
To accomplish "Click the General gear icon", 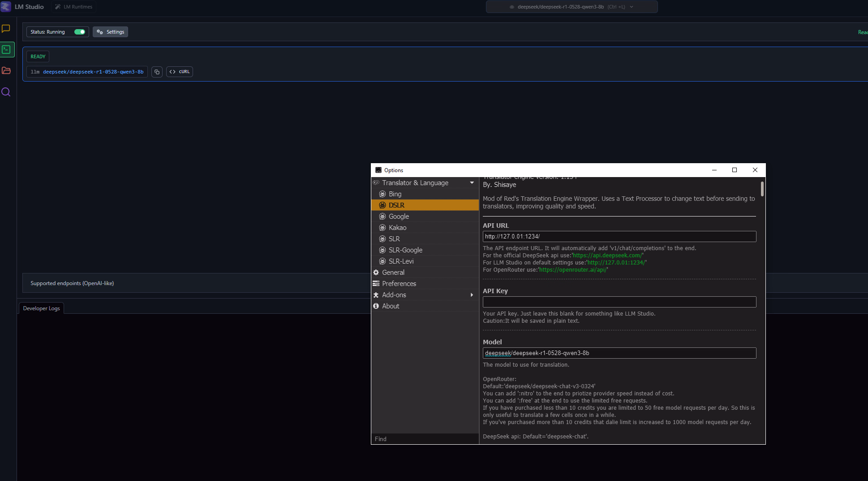I will 376,273.
